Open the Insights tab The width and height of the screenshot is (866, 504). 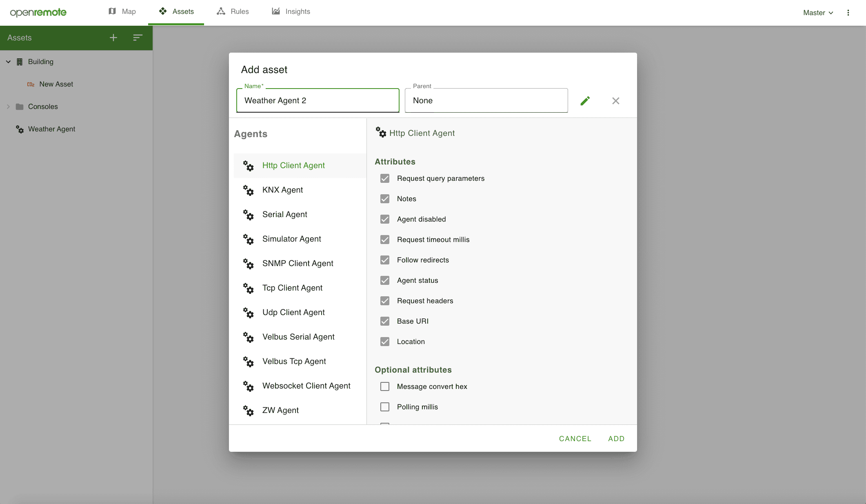click(x=291, y=11)
